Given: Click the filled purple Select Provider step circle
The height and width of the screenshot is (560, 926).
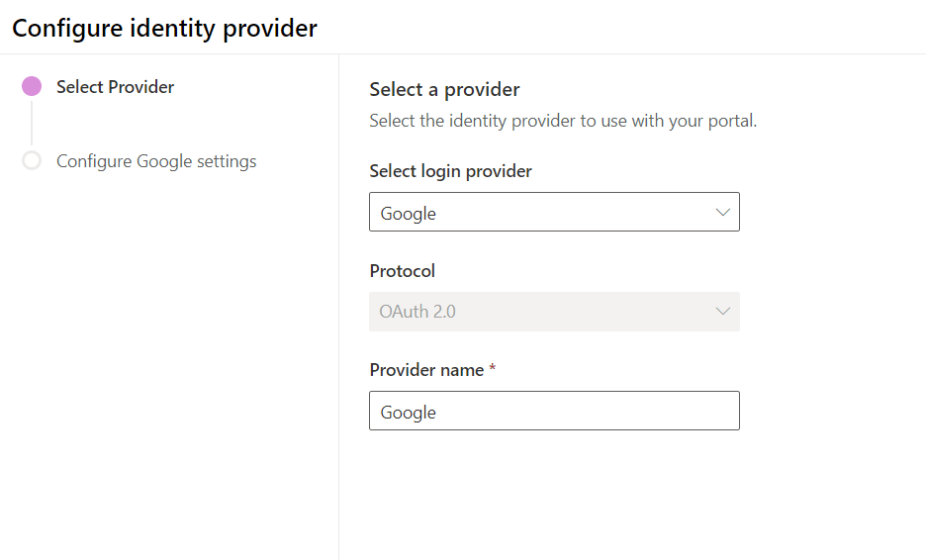Looking at the screenshot, I should 32,87.
